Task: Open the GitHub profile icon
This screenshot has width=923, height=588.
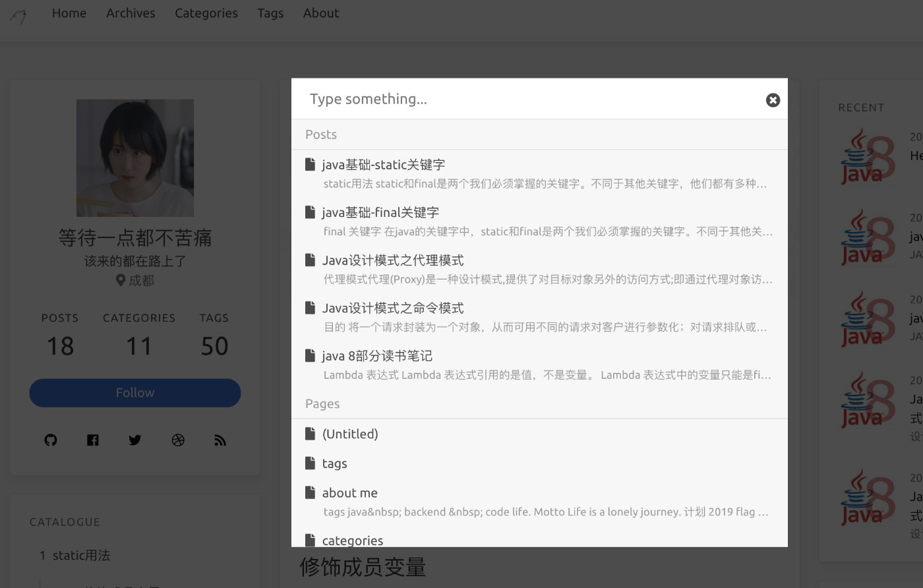Action: coord(51,440)
